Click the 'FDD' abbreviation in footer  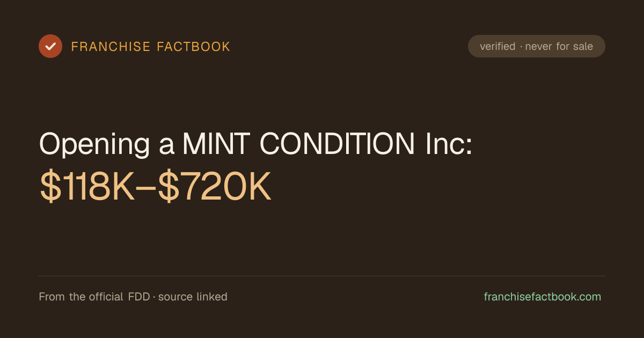(139, 297)
